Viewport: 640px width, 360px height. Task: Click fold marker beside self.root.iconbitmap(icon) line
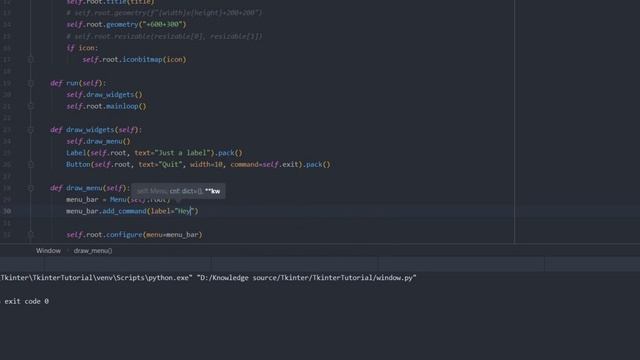tap(31, 60)
